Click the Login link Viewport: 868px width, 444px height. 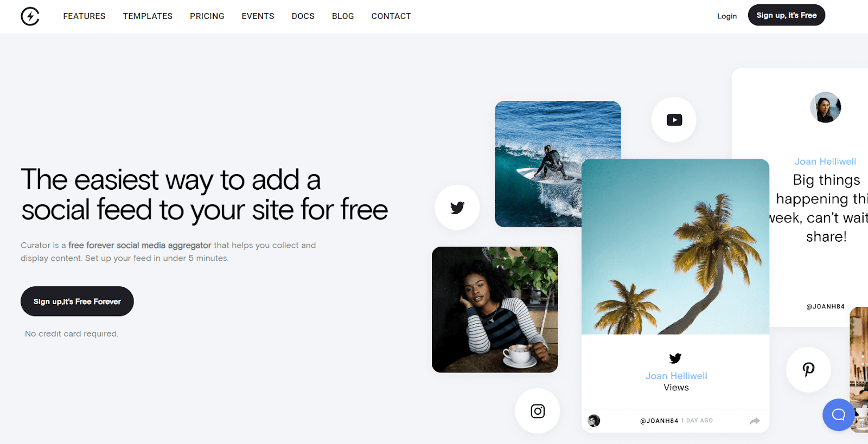tap(727, 16)
